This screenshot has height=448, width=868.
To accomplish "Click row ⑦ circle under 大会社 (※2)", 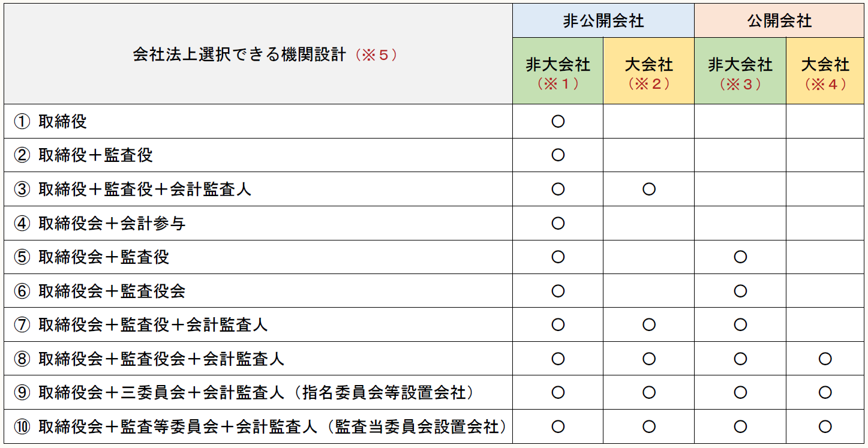I will [648, 325].
